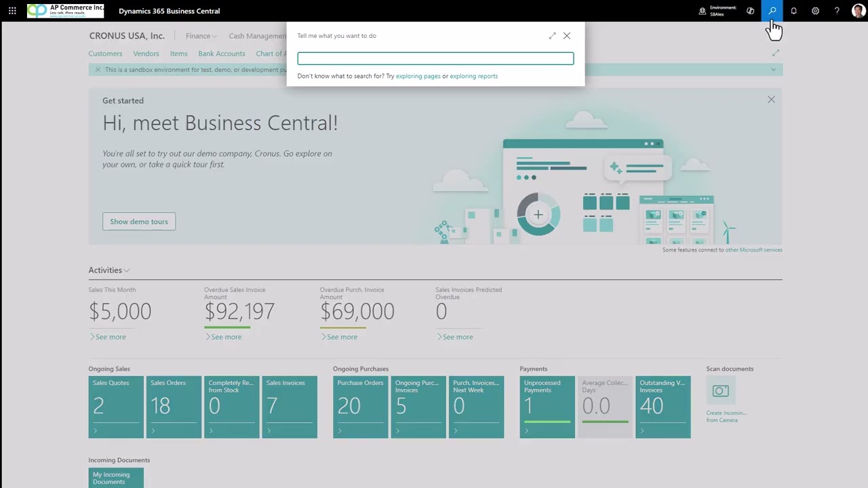Viewport: 868px width, 488px height.
Task: Open the Unprocessed Payments tile
Action: click(x=547, y=407)
